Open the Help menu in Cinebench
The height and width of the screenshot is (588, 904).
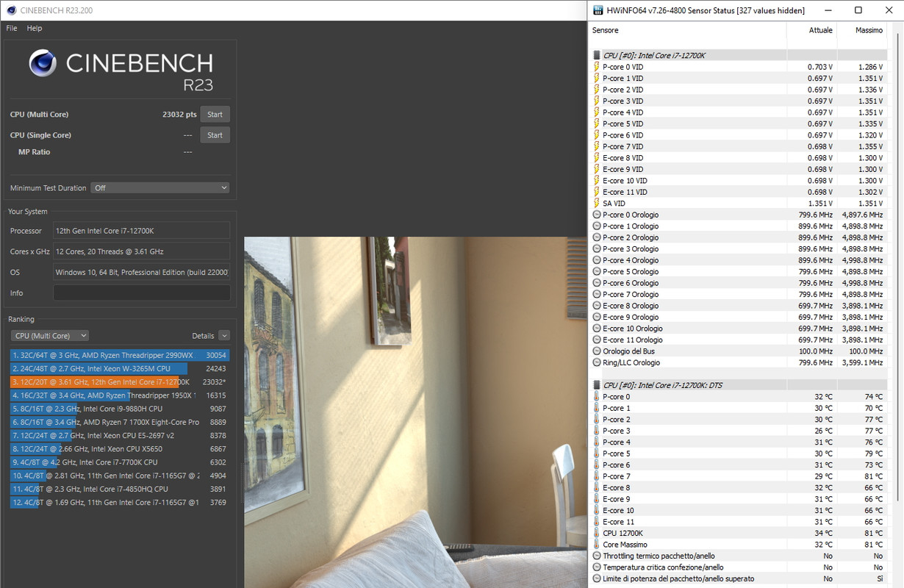tap(35, 28)
